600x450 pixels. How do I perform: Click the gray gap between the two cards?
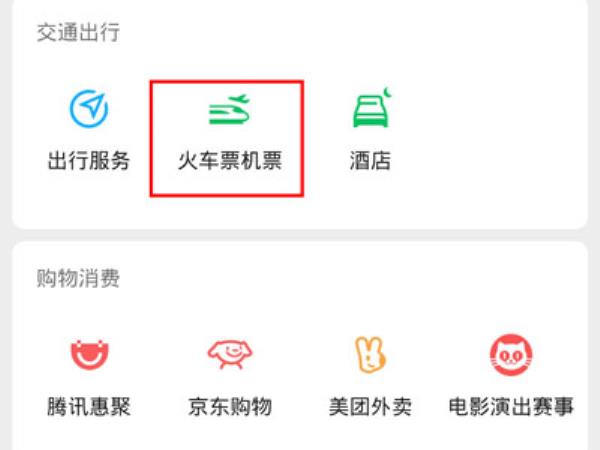pyautogui.click(x=300, y=235)
